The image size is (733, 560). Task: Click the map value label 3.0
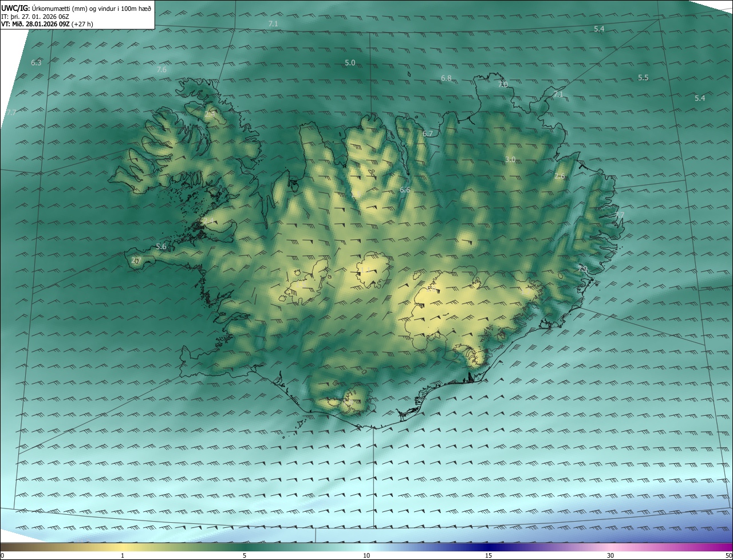[510, 160]
